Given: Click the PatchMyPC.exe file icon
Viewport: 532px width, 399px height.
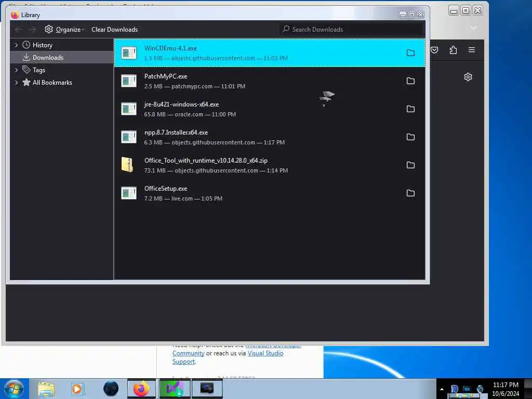Looking at the screenshot, I should 129,81.
